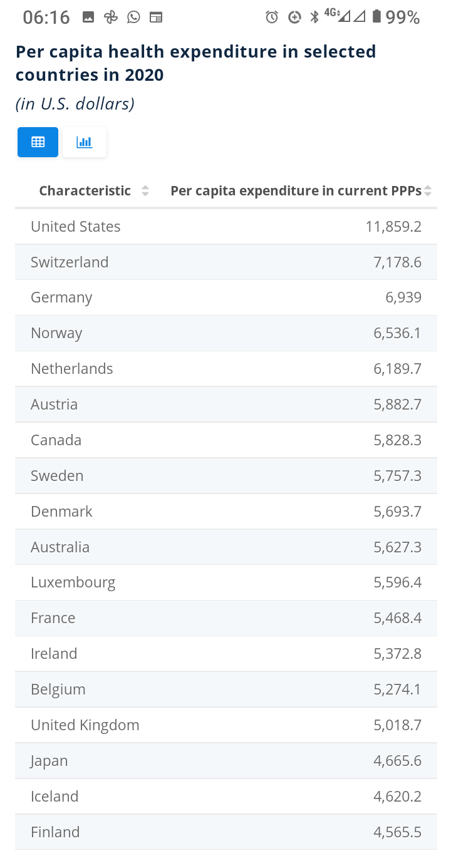Viewport: 451px width, 868px height.
Task: Switch to the table view button
Action: pyautogui.click(x=38, y=142)
